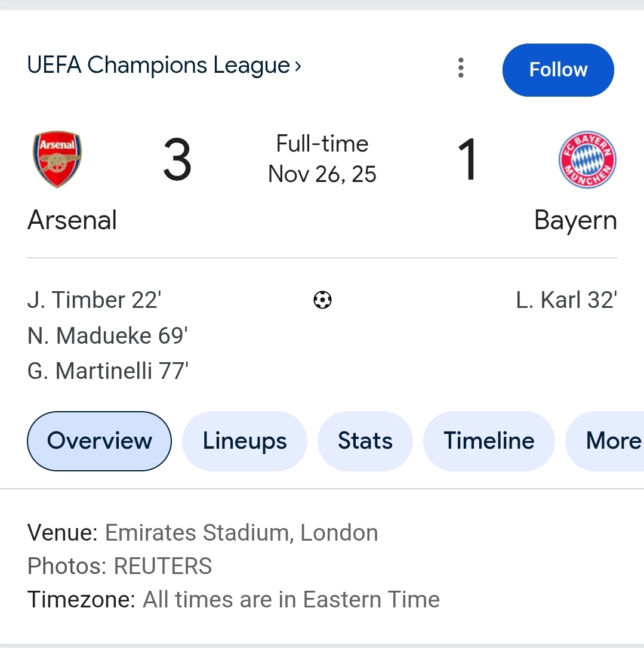644x648 pixels.
Task: Open the UEFA Champions League link
Action: [x=158, y=65]
